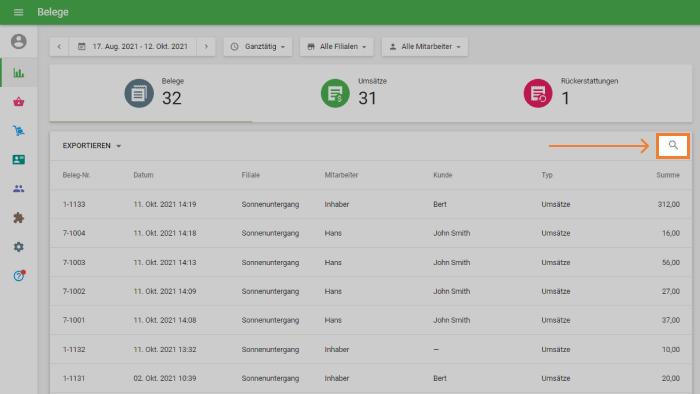This screenshot has height=394, width=700.
Task: Open the Inventory cart icon
Action: click(18, 131)
